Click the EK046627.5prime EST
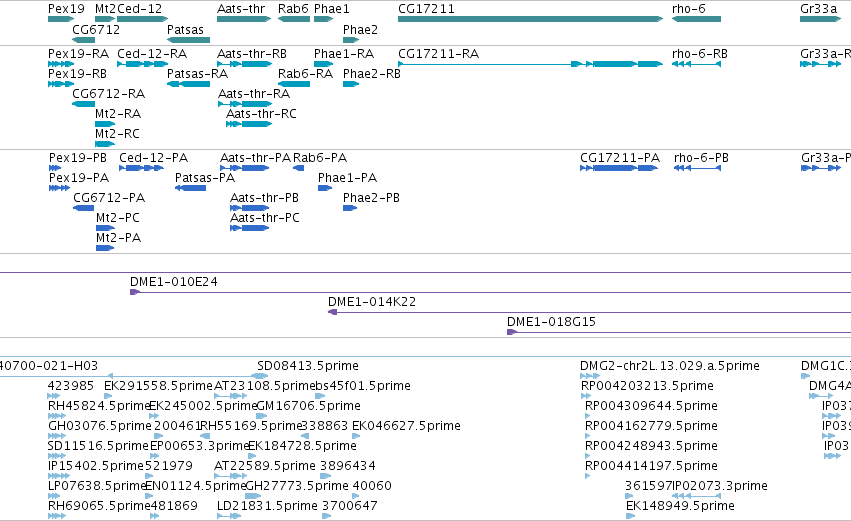The image size is (851, 521). (357, 436)
